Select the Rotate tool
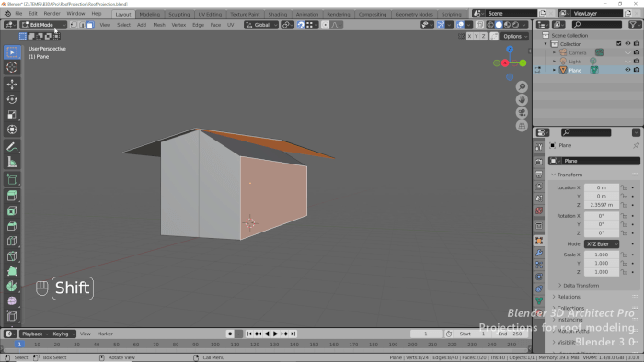The width and height of the screenshot is (644, 362). [12, 99]
